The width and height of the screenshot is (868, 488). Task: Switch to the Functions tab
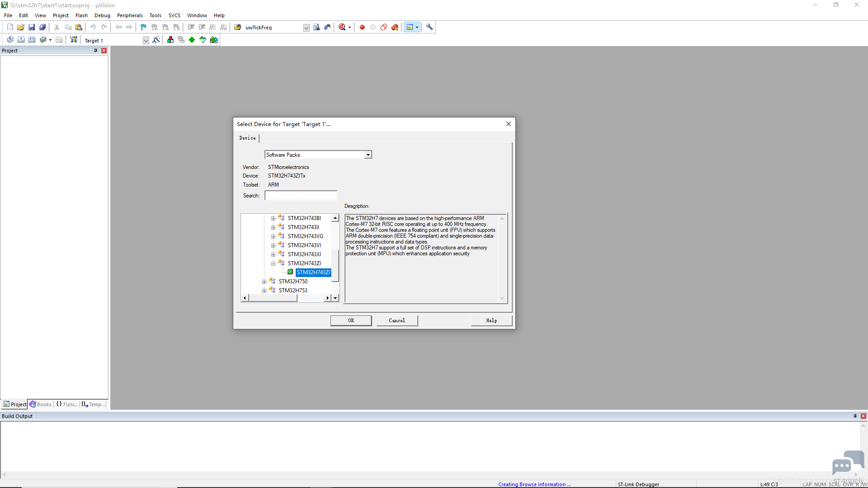[67, 404]
